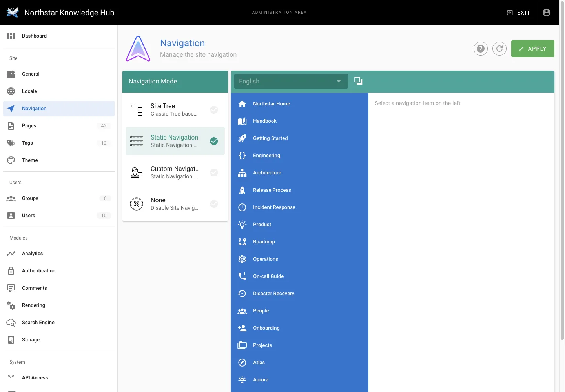
Task: Open General site settings
Action: 59,74
